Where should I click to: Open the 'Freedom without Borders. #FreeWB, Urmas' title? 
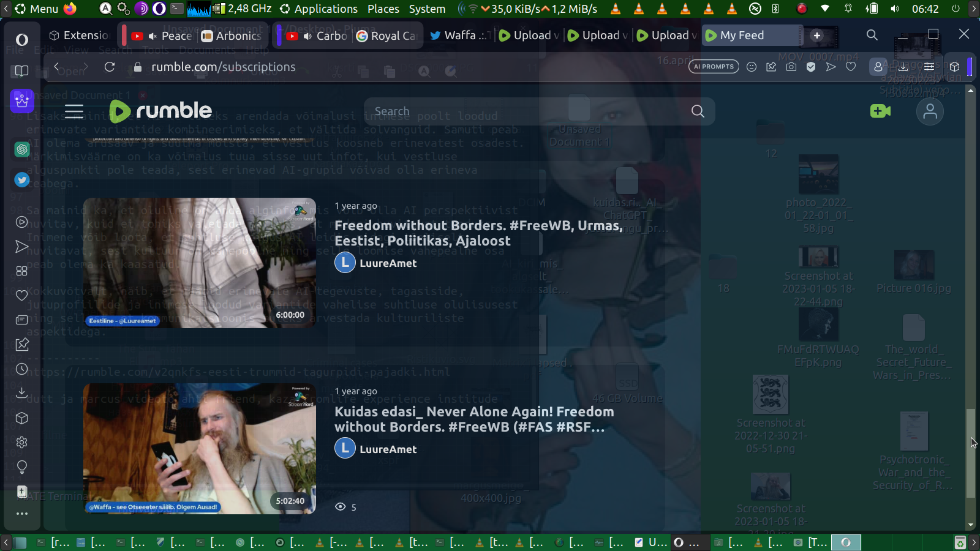[478, 233]
